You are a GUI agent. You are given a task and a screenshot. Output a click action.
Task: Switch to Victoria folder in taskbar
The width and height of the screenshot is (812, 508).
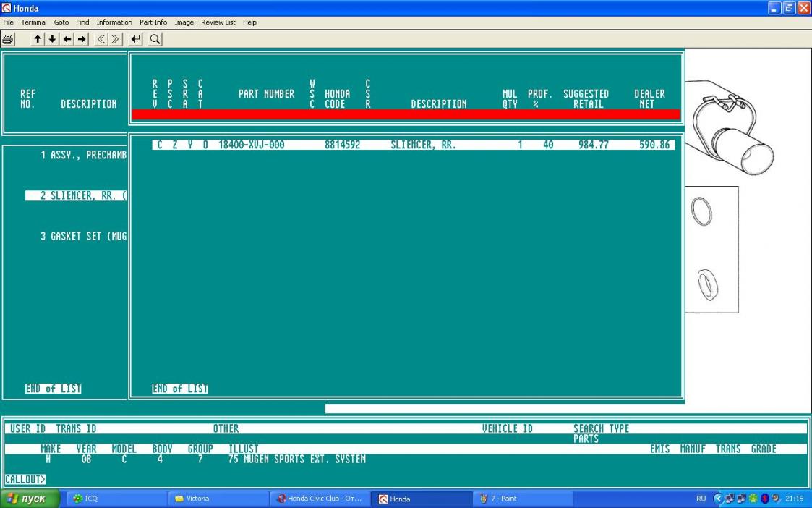click(x=218, y=499)
